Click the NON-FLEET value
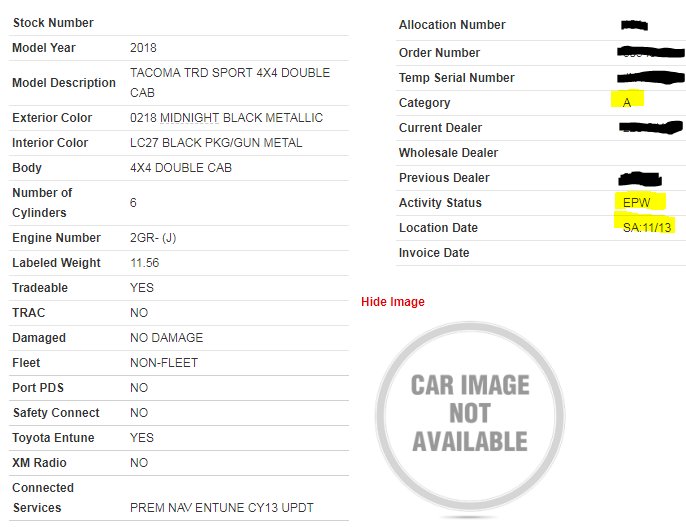 tap(164, 363)
